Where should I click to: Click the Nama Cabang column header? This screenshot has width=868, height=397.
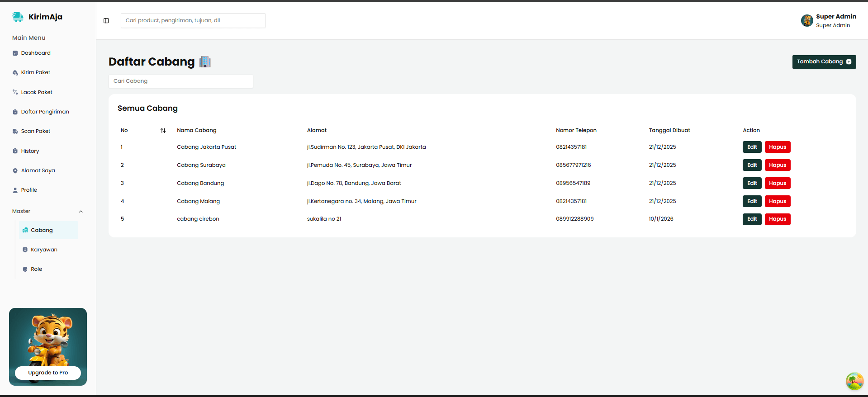click(x=197, y=130)
